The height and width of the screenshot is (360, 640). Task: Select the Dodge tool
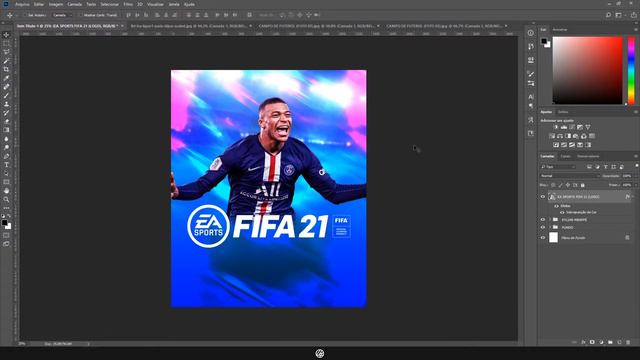tap(6, 147)
